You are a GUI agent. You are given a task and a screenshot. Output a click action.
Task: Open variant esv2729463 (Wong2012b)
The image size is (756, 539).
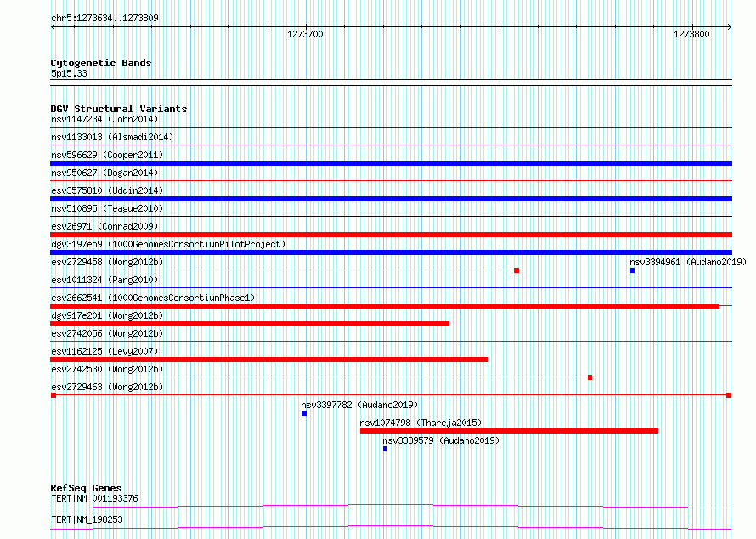[x=107, y=387]
